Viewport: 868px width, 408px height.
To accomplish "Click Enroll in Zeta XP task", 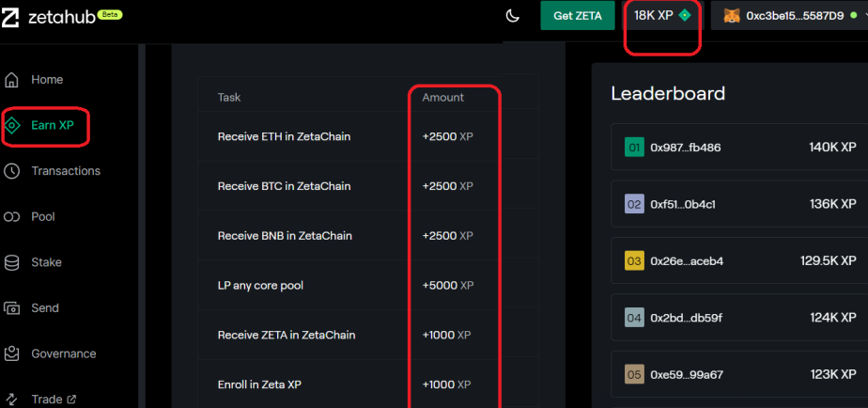I will click(259, 384).
